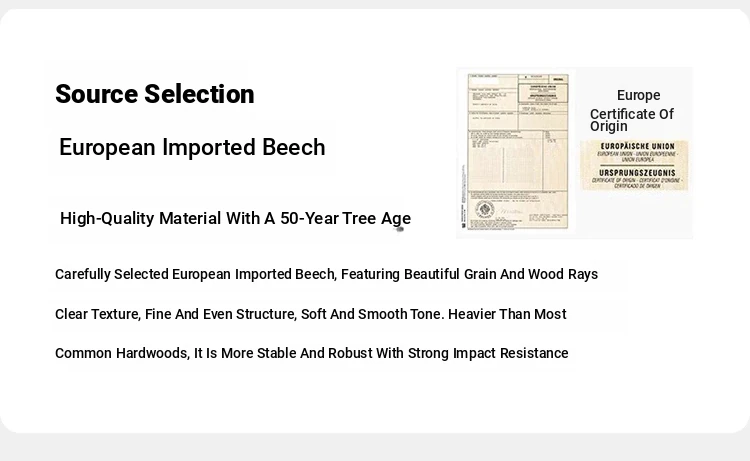Click the Clear Texture, Fine And Even line
This screenshot has height=461, width=750.
[x=310, y=314]
